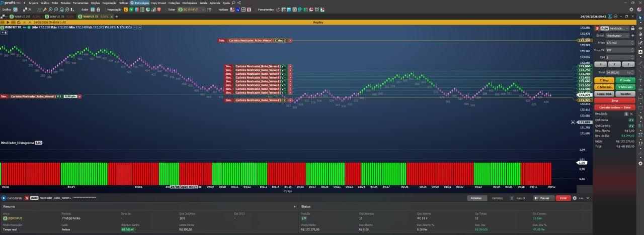The width and height of the screenshot is (644, 235).
Task: Click the C Mercado buy button
Action: click(x=604, y=87)
